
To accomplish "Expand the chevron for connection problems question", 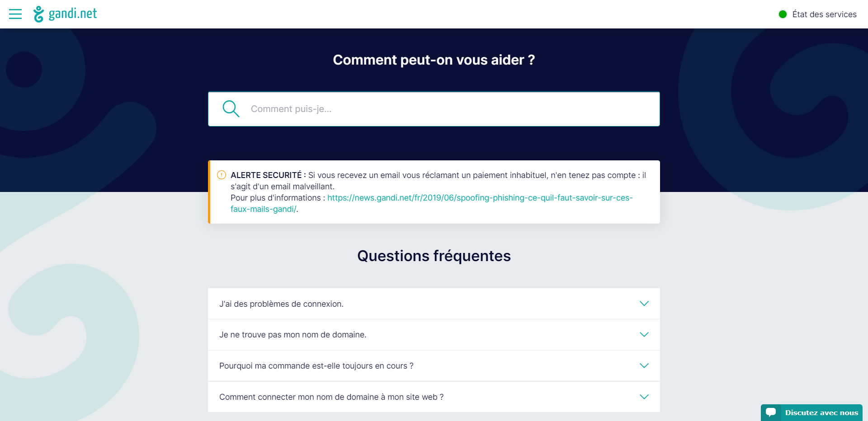I will click(644, 304).
